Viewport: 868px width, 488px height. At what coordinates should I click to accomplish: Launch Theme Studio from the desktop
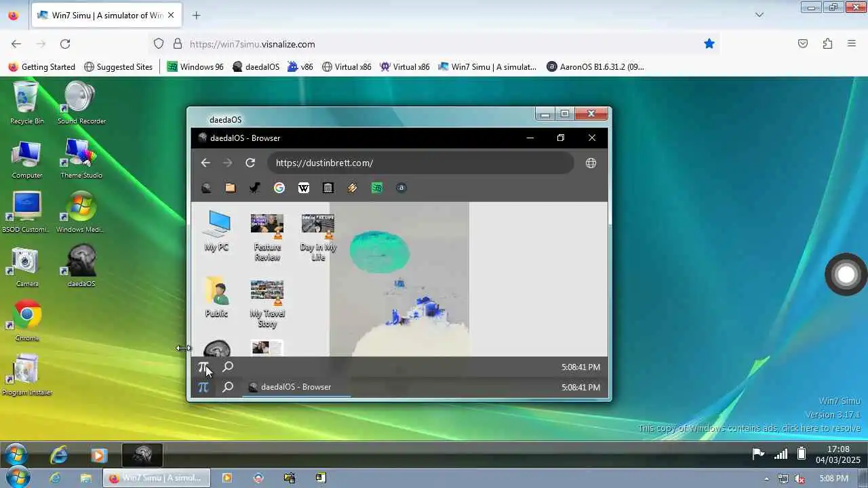tap(81, 159)
